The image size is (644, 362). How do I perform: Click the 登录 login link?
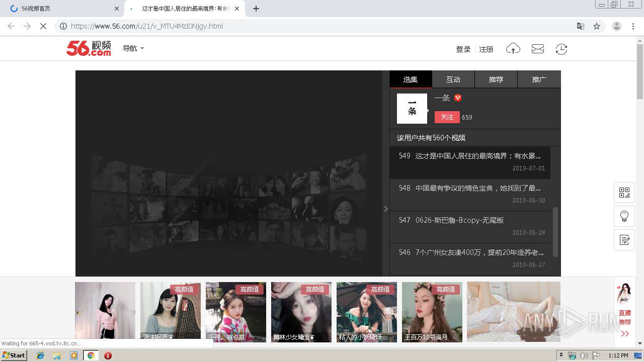463,49
